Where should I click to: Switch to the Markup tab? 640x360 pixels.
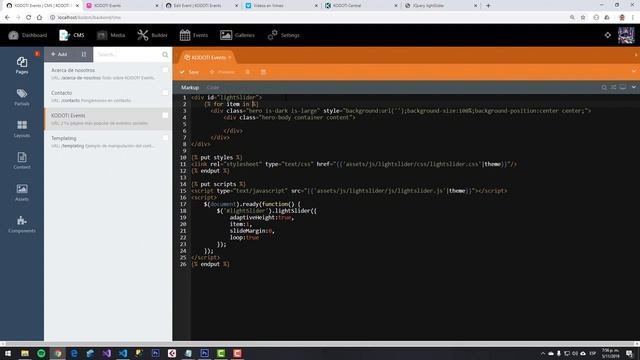[190, 87]
